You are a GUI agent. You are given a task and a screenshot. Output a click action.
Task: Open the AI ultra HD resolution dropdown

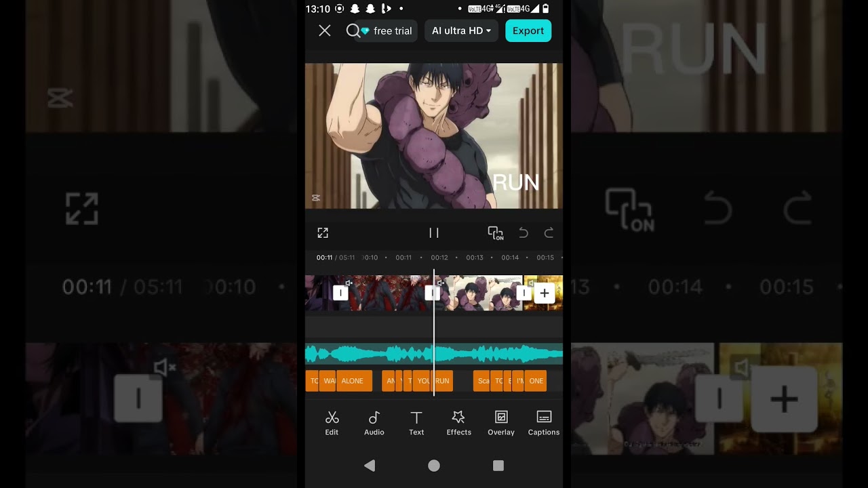461,30
